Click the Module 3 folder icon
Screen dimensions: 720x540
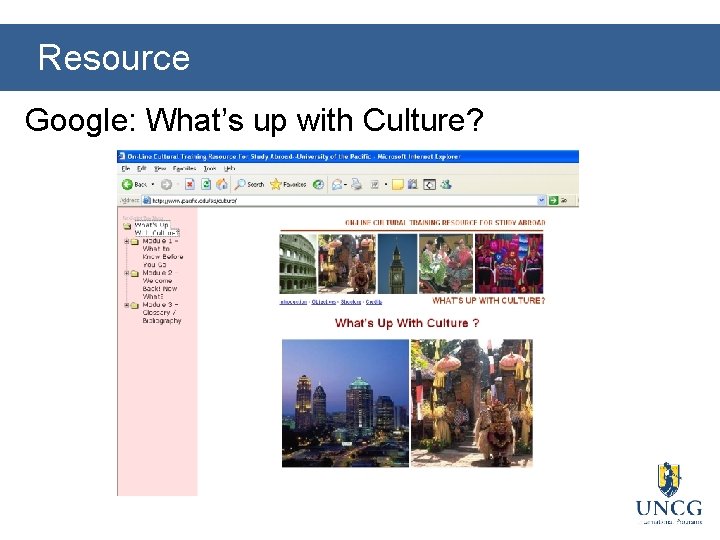click(x=135, y=305)
